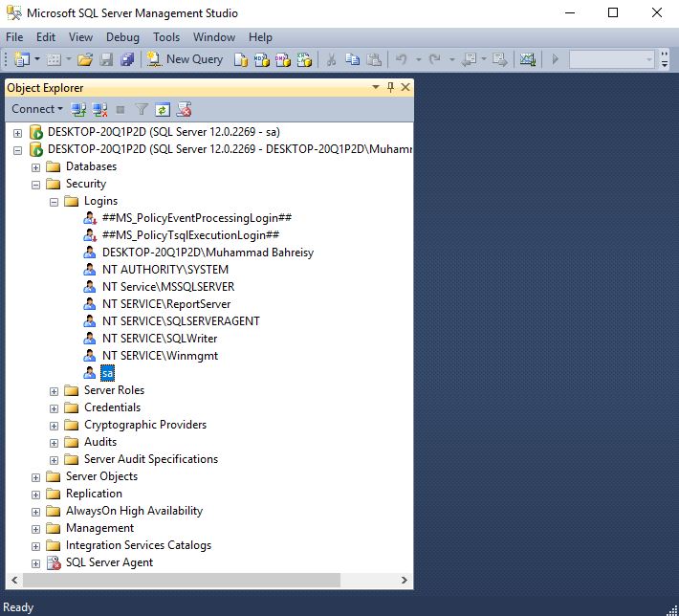Screen dimensions: 679x616
Task: Click the horizontal scrollbar left arrow
Action: [14, 580]
